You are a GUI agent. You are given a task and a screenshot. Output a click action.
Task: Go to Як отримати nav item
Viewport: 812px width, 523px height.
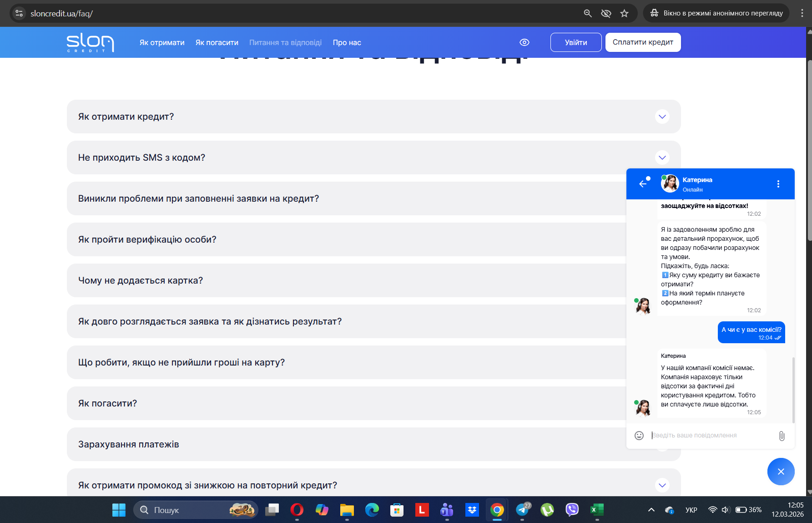coord(162,42)
